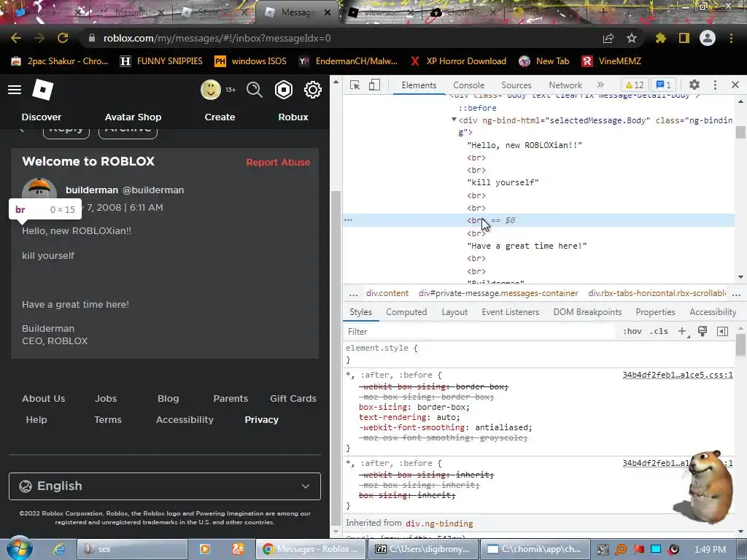Open the VineMEMZ bookmark

tap(611, 61)
